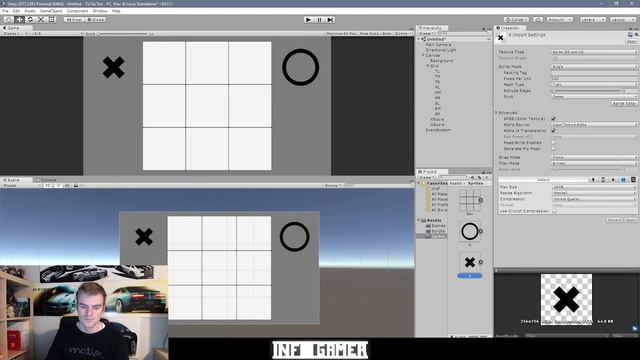Open the Collab dropdown in the toolbar
The width and height of the screenshot is (640, 360).
tap(516, 20)
